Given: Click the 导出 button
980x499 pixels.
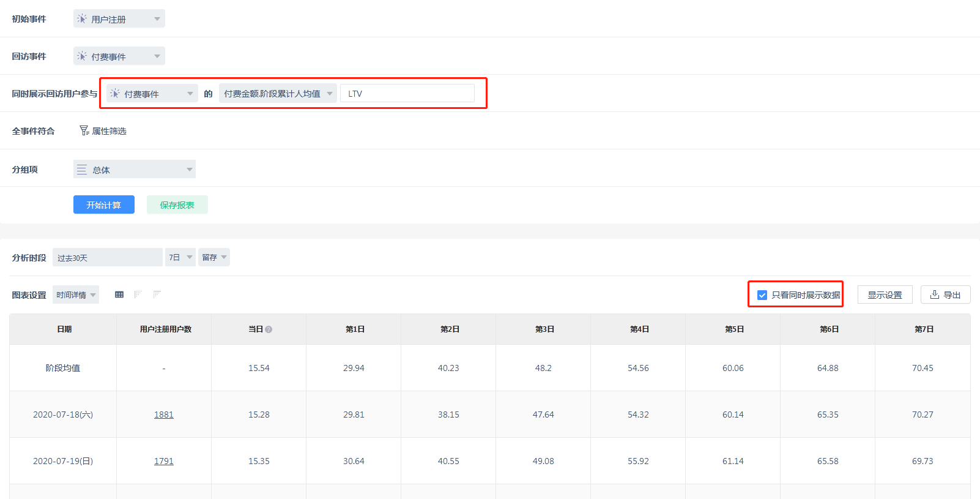Looking at the screenshot, I should click(x=946, y=295).
